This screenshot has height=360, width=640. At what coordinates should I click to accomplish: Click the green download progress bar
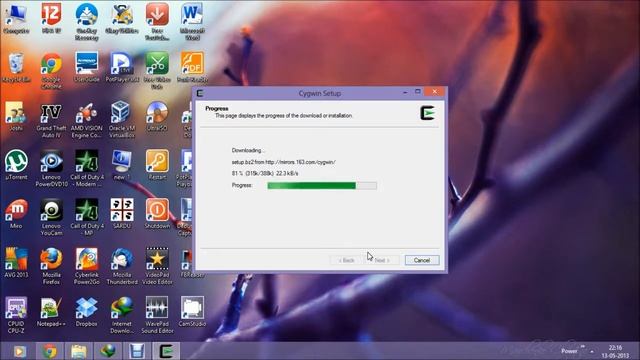point(322,185)
